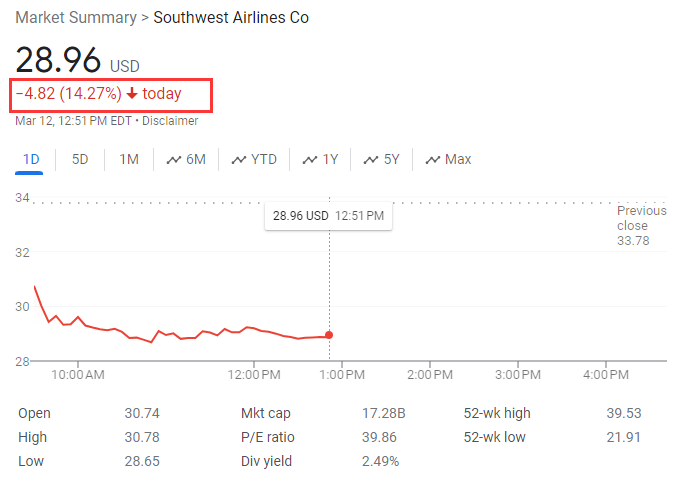Screen dimensions: 681x482
Task: Click the 28.96 USD chart tooltip
Action: (x=328, y=215)
